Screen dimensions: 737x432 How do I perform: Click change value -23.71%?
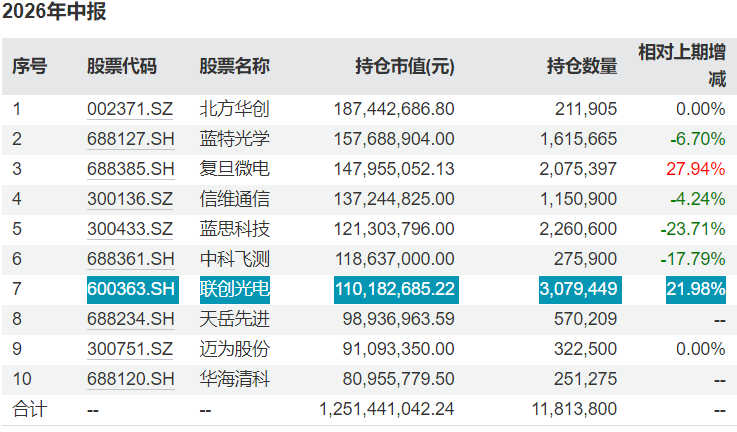(693, 229)
